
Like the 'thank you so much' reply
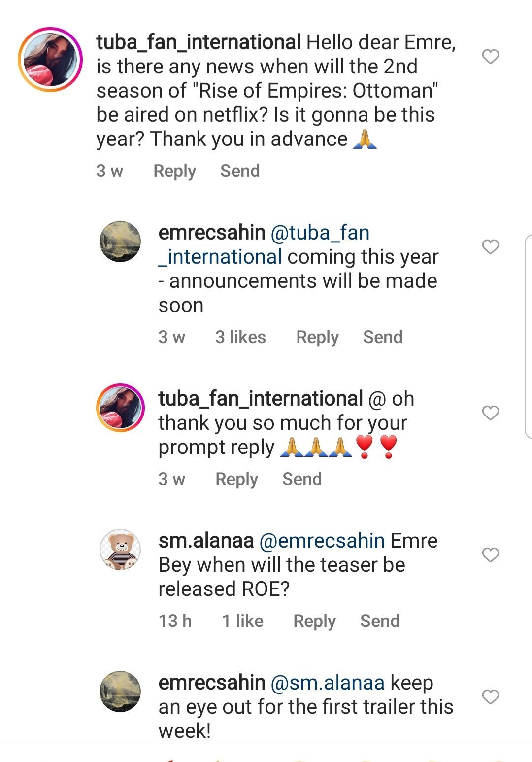point(491,413)
